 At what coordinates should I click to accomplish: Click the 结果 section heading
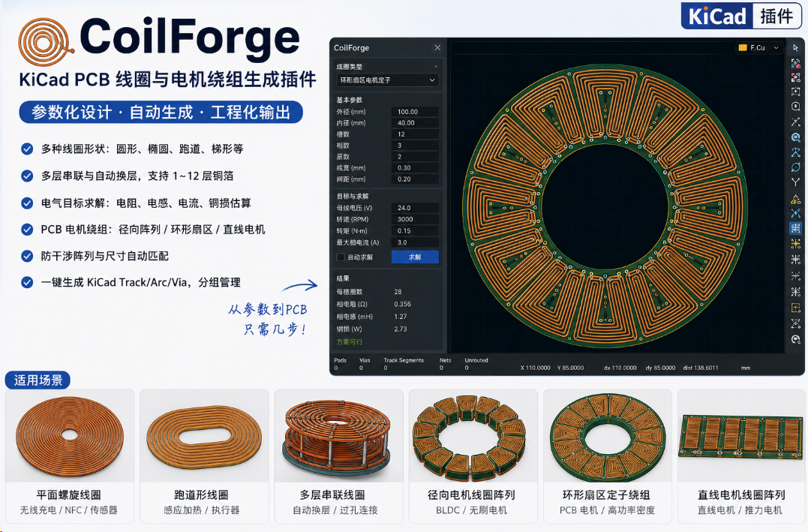(343, 278)
